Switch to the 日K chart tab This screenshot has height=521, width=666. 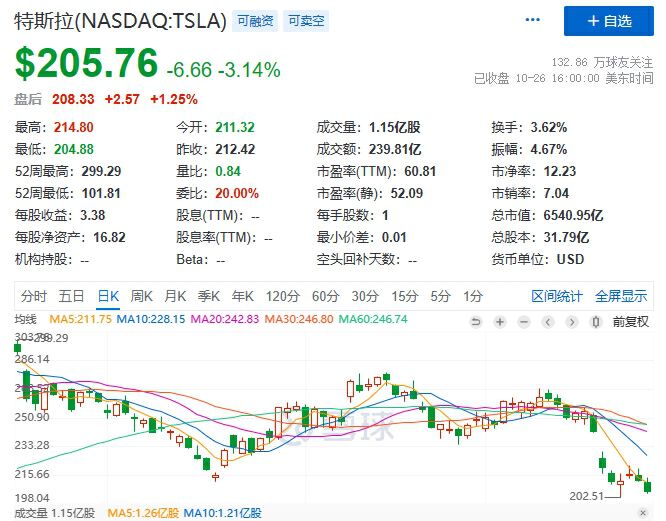108,296
